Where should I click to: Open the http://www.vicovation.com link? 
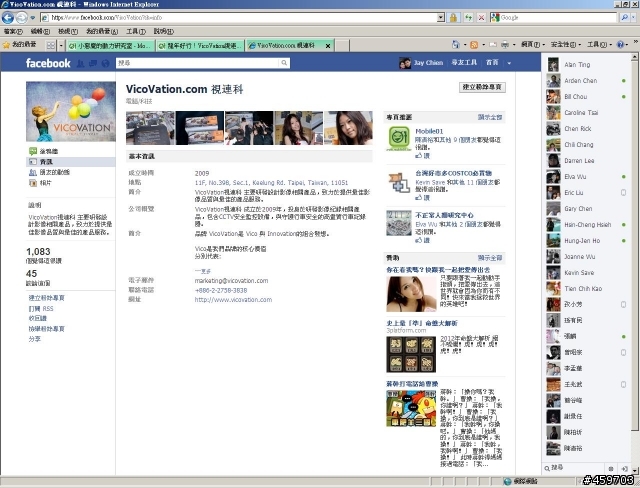233,299
